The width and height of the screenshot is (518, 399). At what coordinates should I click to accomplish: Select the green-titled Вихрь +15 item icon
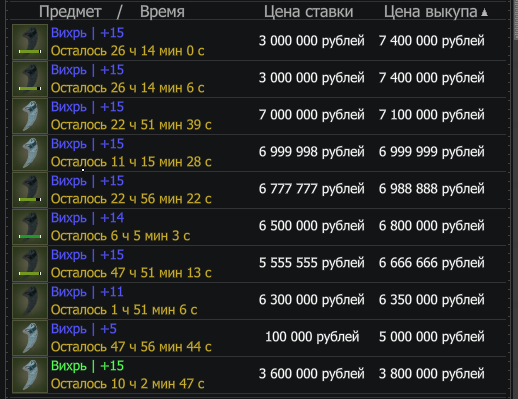coord(30,375)
